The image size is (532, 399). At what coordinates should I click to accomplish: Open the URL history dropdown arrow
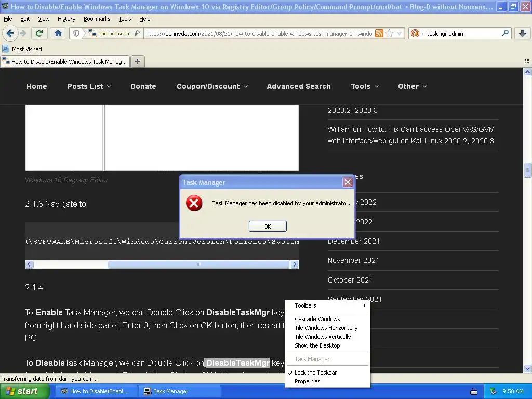pos(400,33)
